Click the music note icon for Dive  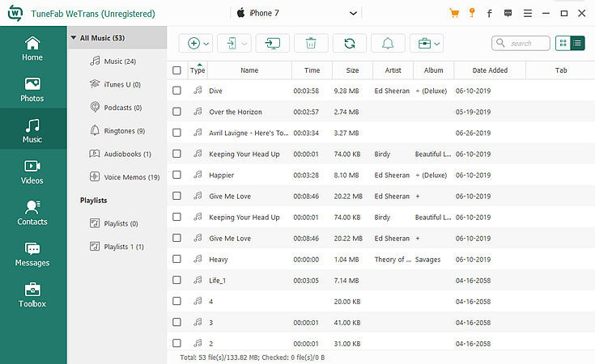click(x=198, y=91)
